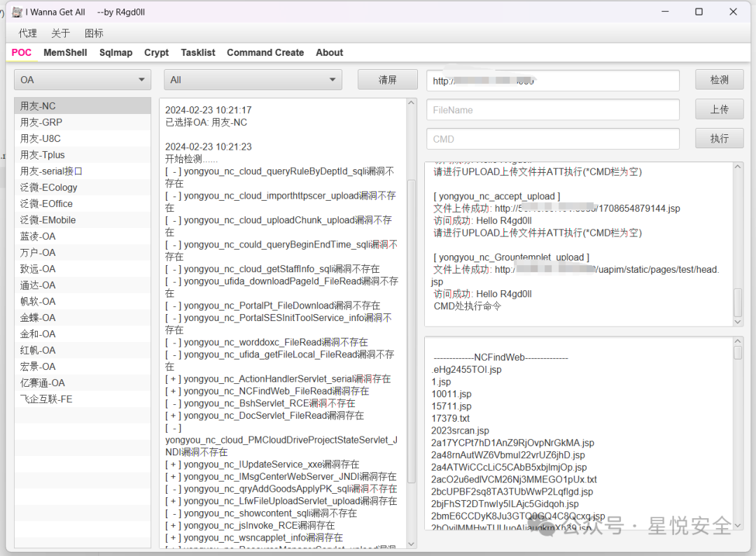Focus the FileName input field
The width and height of the screenshot is (756, 556).
[553, 110]
